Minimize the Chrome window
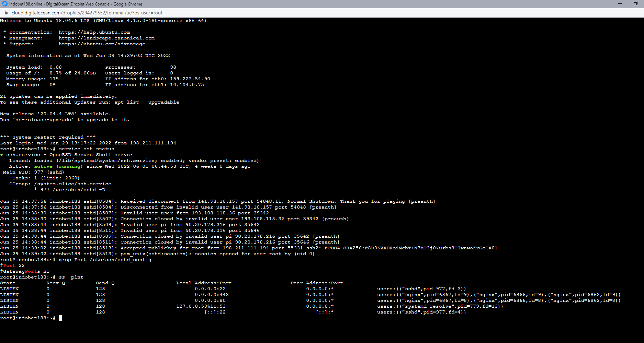The height and width of the screenshot is (343, 644). (620, 4)
